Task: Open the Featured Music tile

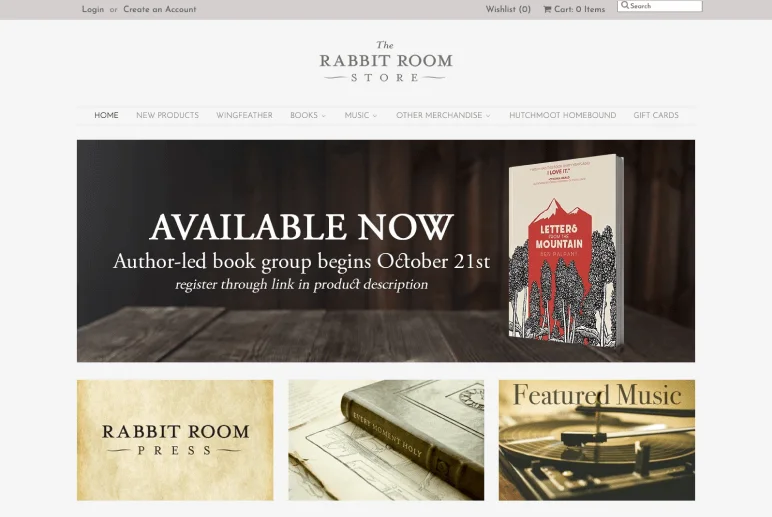Action: [x=597, y=440]
